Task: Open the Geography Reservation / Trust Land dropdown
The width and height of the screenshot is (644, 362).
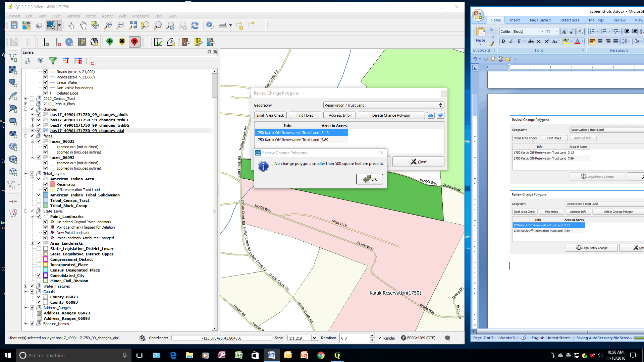Action: [x=383, y=105]
